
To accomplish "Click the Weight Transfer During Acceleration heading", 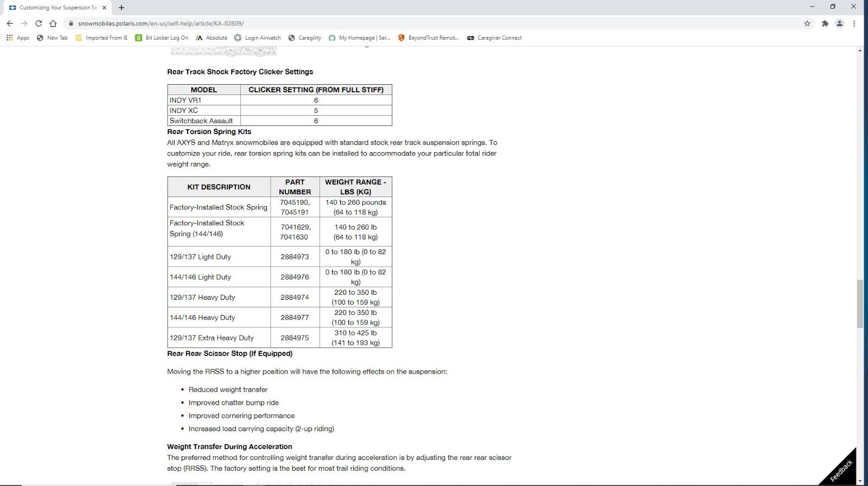I will [x=229, y=447].
